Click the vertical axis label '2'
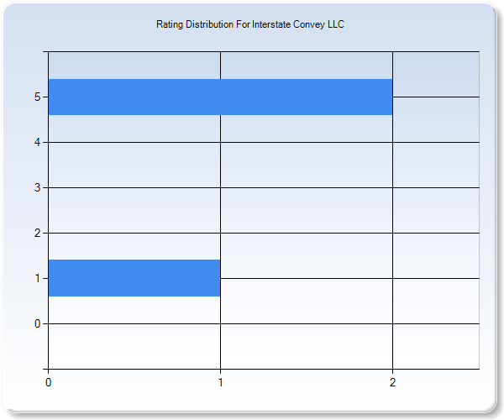Viewport: 504px width, 420px height. [37, 233]
